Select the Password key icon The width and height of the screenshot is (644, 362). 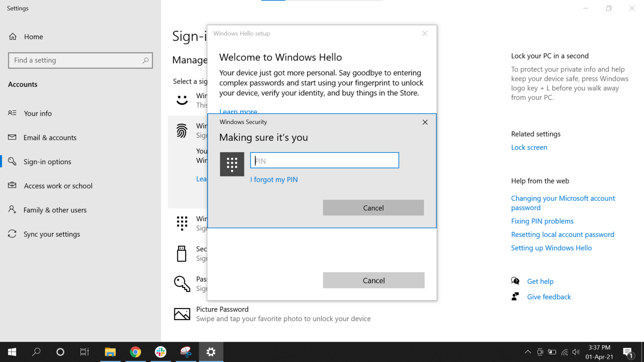click(182, 284)
